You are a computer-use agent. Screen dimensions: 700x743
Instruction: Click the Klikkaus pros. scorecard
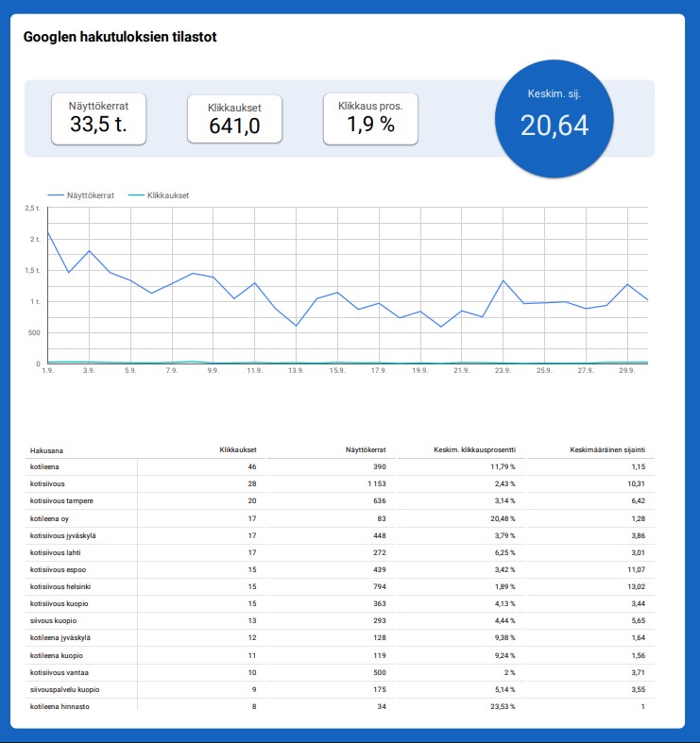point(370,118)
